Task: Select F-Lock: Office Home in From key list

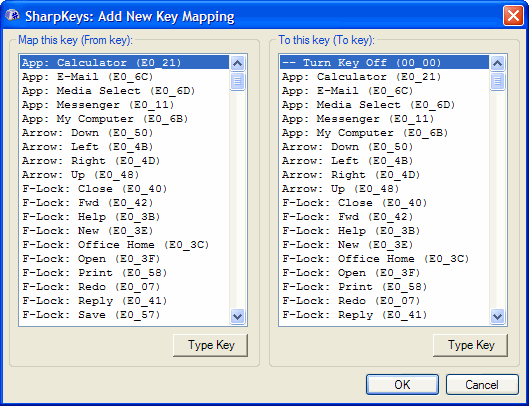Action: [x=124, y=245]
